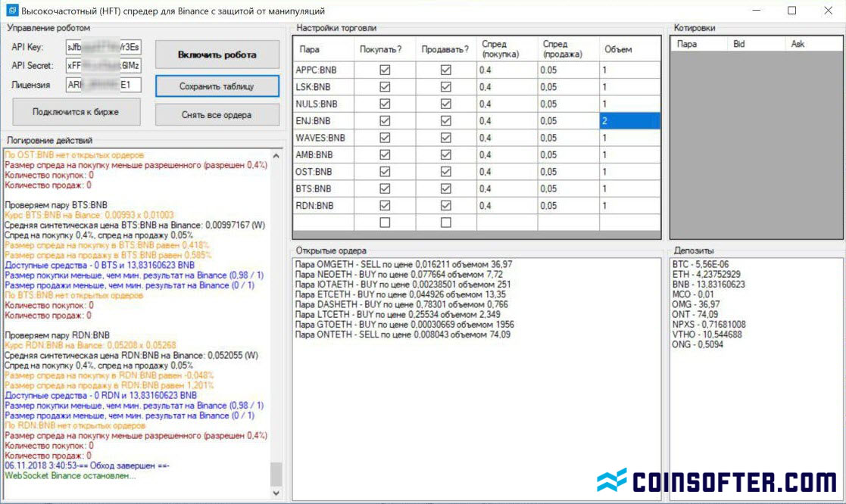Select the APPC:BNB pair cell
The image size is (846, 504).
323,70
